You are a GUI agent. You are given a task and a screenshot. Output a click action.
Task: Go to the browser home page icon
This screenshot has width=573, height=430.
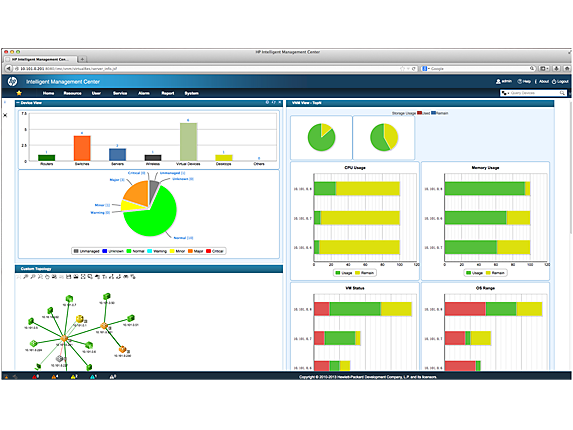(x=567, y=68)
